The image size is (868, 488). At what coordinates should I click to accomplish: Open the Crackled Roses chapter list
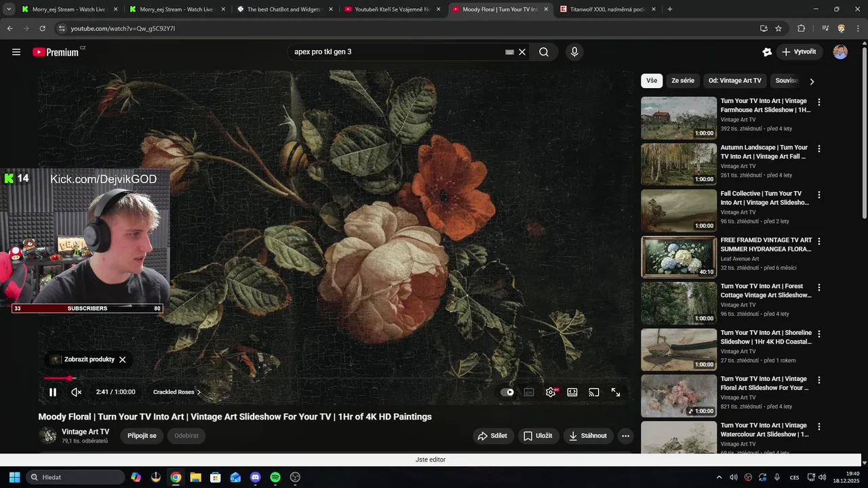point(177,392)
